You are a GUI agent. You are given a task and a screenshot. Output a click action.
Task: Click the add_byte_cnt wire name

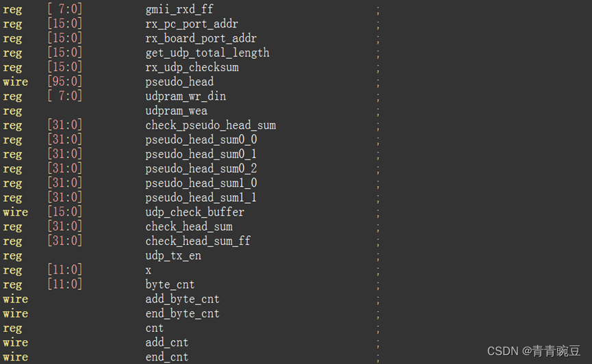[x=182, y=299]
